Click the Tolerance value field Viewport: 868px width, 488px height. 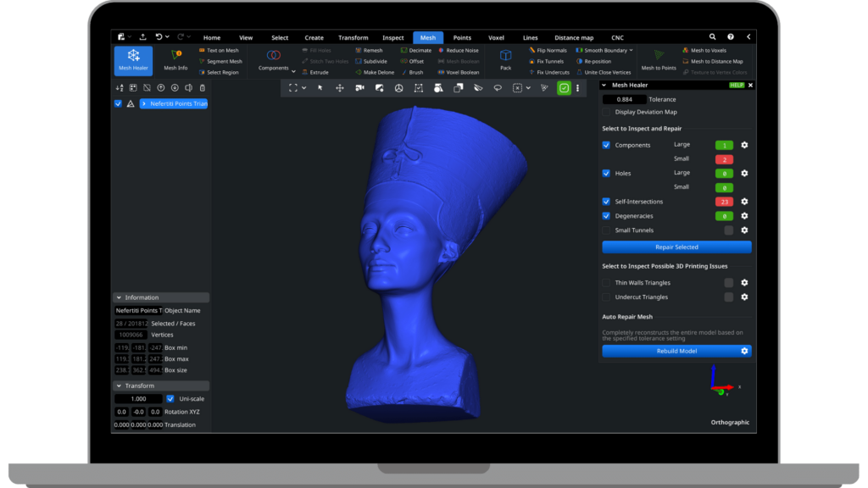[624, 99]
